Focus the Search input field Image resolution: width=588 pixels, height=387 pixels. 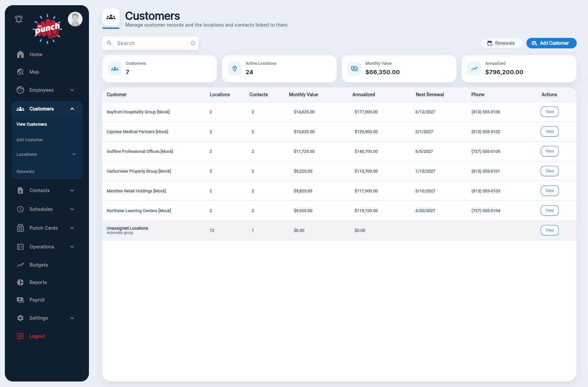pos(150,43)
